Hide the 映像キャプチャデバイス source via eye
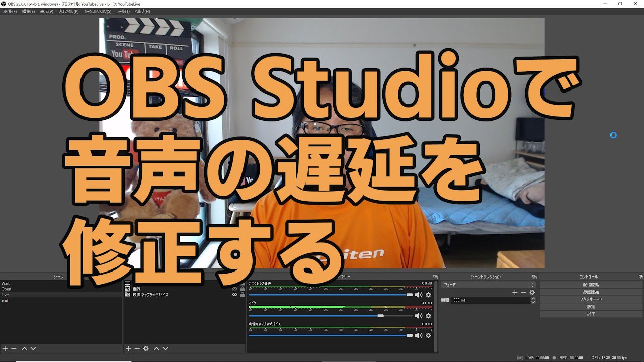 [234, 295]
